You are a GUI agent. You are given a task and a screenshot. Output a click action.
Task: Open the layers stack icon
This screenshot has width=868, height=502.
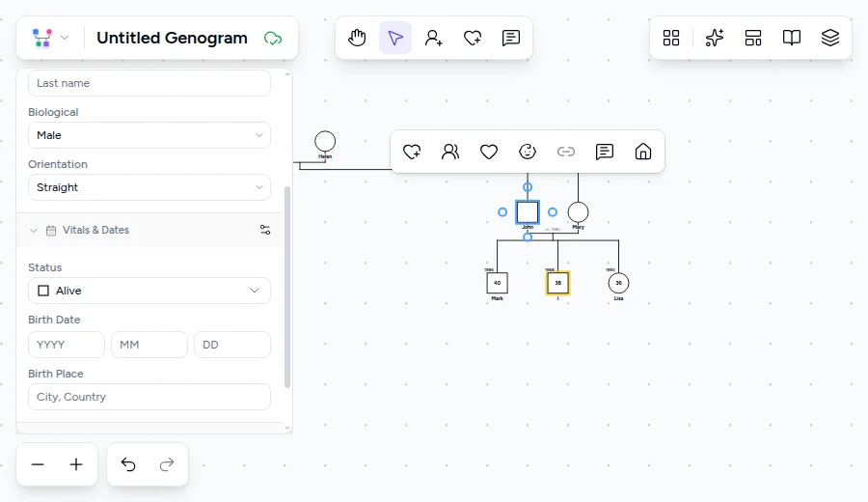pyautogui.click(x=829, y=38)
